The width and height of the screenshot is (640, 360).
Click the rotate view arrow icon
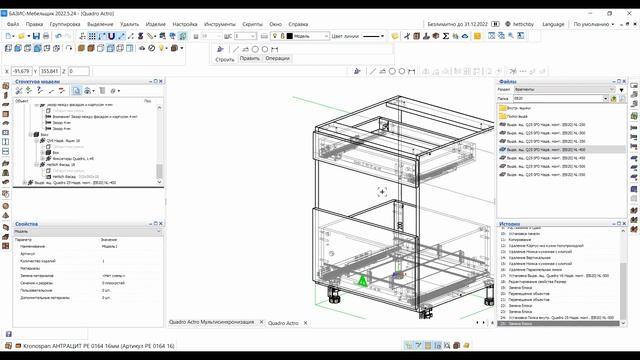click(x=69, y=48)
